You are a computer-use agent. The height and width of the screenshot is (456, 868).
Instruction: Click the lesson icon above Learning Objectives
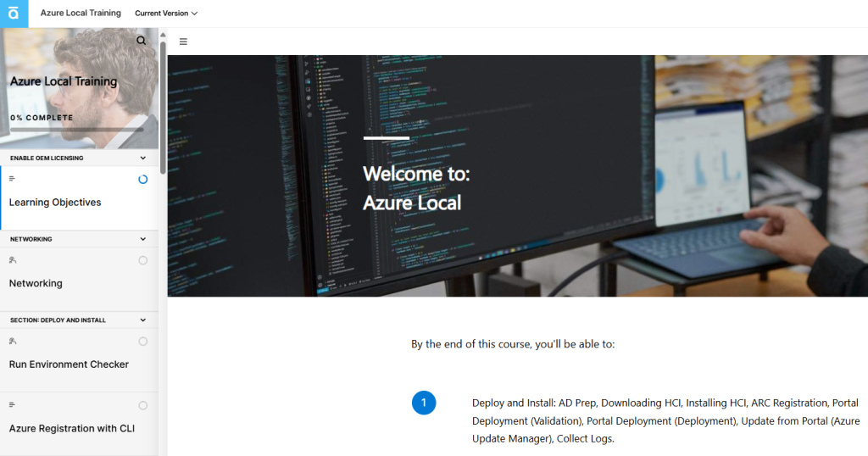[x=12, y=179]
